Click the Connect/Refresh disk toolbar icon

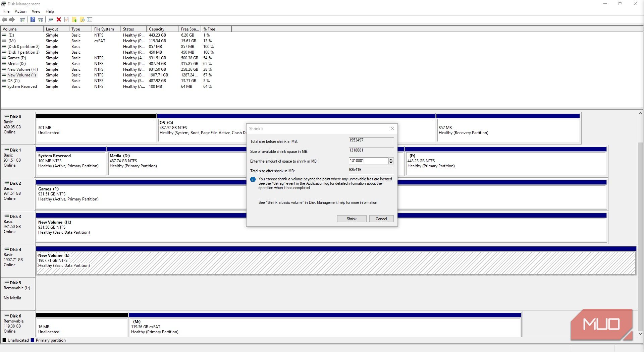(51, 19)
